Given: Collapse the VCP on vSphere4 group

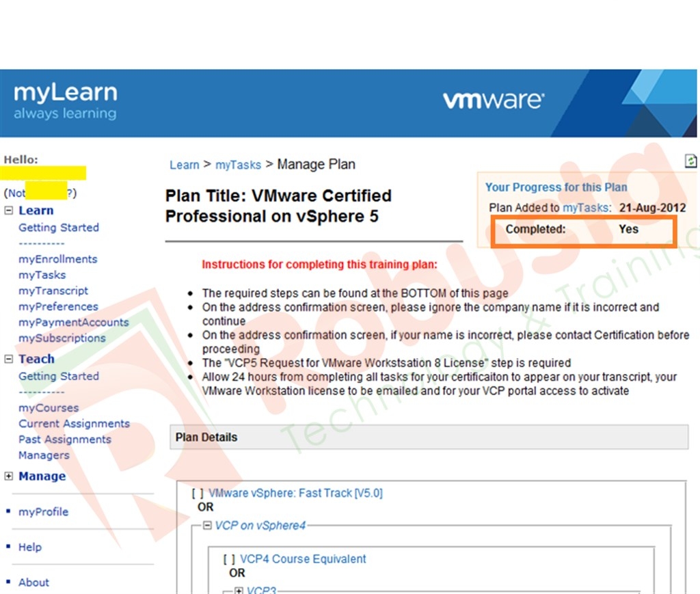Looking at the screenshot, I should point(207,525).
